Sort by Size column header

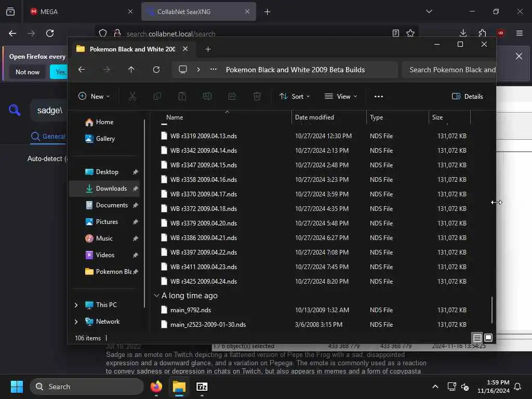(449, 117)
